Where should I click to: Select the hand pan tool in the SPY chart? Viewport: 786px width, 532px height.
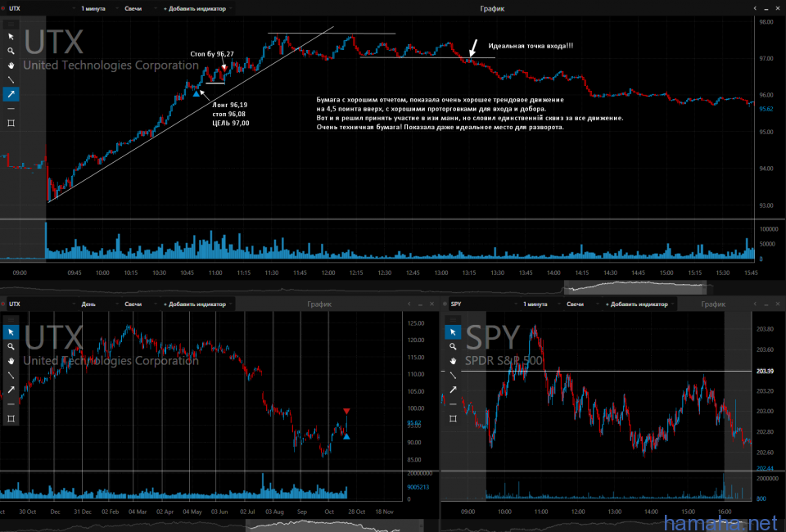tap(453, 361)
